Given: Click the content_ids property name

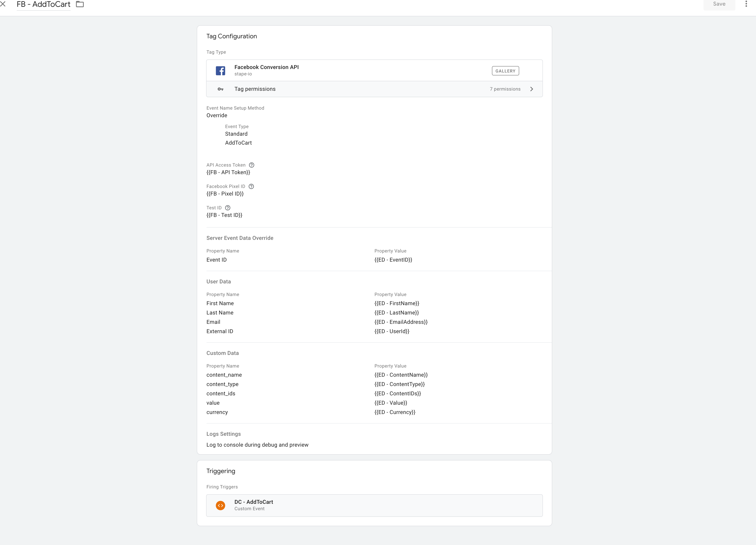Looking at the screenshot, I should point(221,393).
